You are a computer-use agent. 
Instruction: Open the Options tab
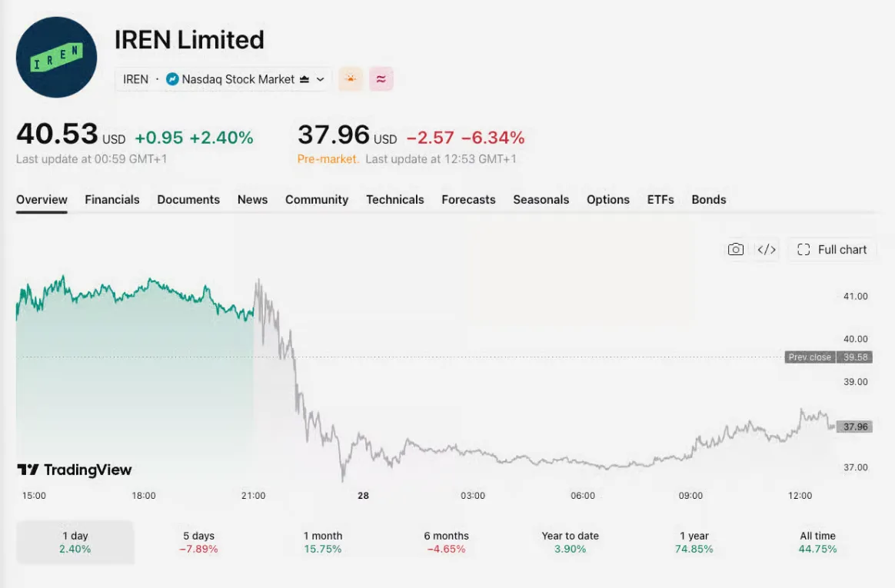click(x=608, y=200)
